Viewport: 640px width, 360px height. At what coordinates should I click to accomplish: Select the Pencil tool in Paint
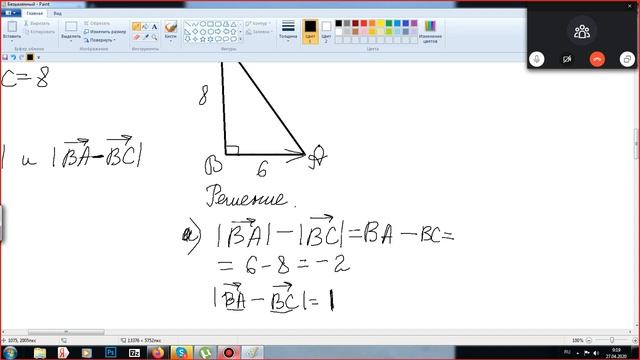click(136, 27)
